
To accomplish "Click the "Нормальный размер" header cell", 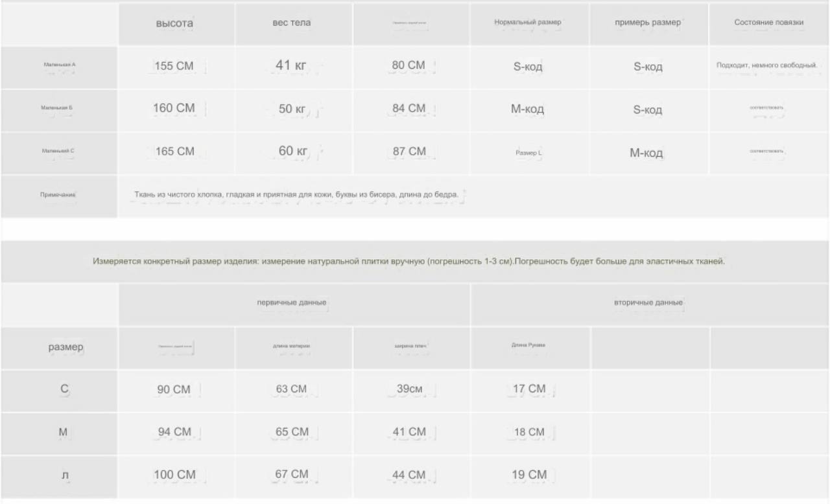I will tap(528, 22).
